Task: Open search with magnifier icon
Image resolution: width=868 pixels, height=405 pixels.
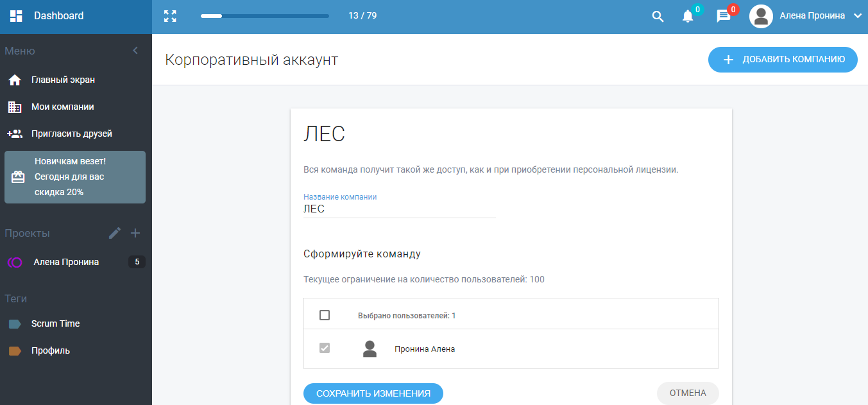Action: pos(658,17)
